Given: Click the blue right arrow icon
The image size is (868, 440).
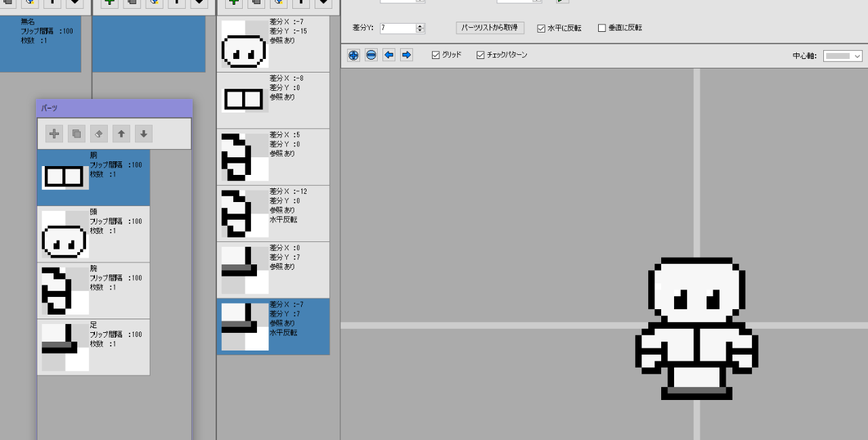Looking at the screenshot, I should pos(406,55).
